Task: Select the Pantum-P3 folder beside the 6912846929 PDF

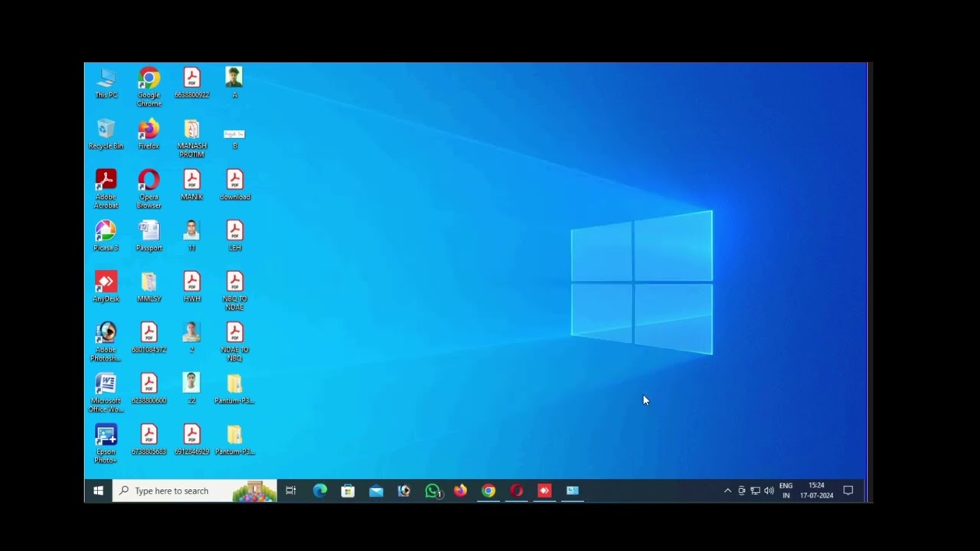Action: click(234, 440)
